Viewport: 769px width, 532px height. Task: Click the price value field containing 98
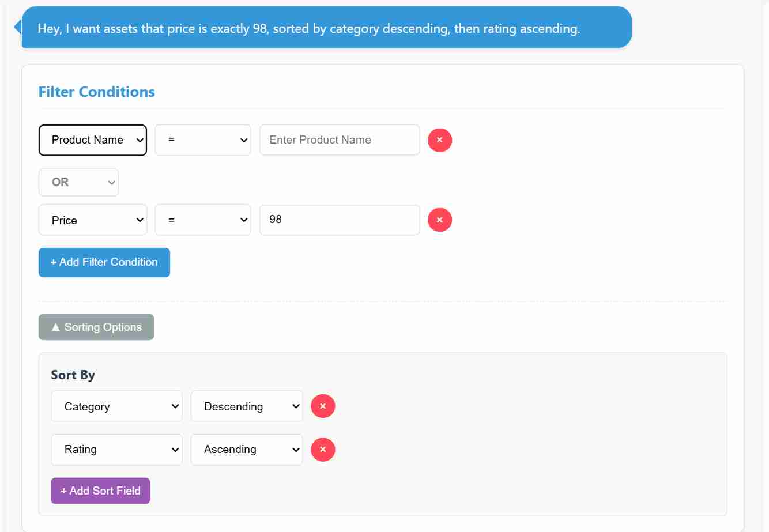click(340, 220)
